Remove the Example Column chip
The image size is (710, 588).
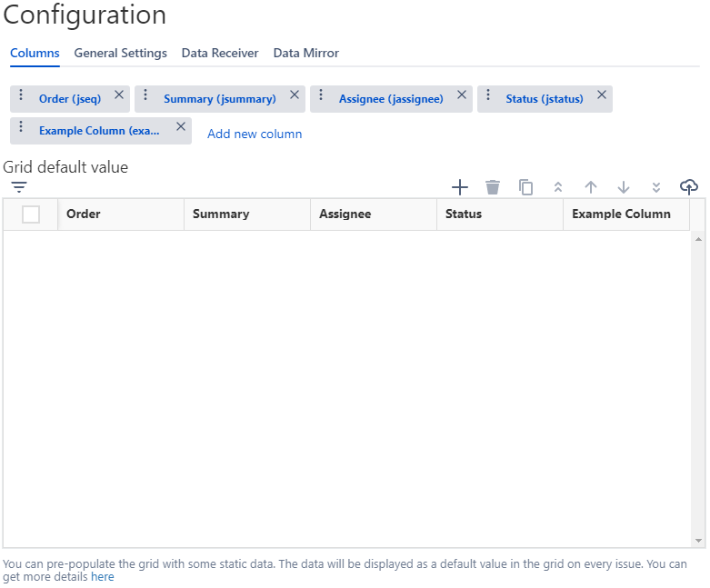coord(181,126)
